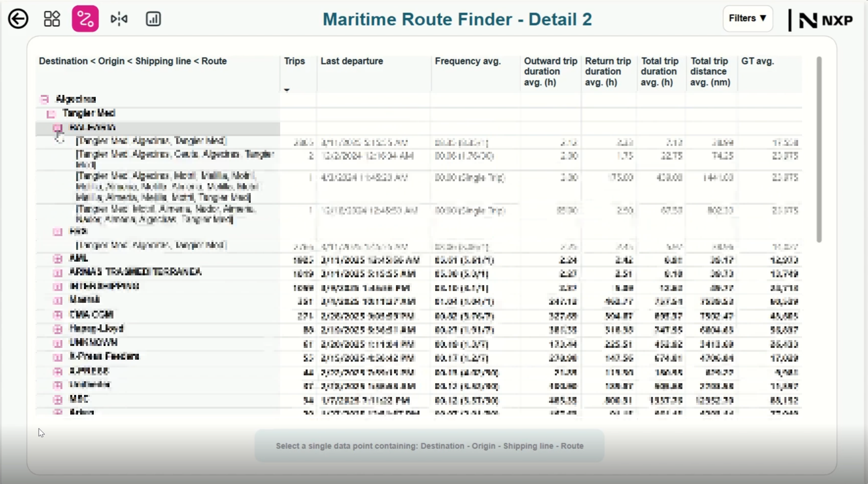Select the pink route finder icon
The width and height of the screenshot is (868, 484).
pos(85,19)
